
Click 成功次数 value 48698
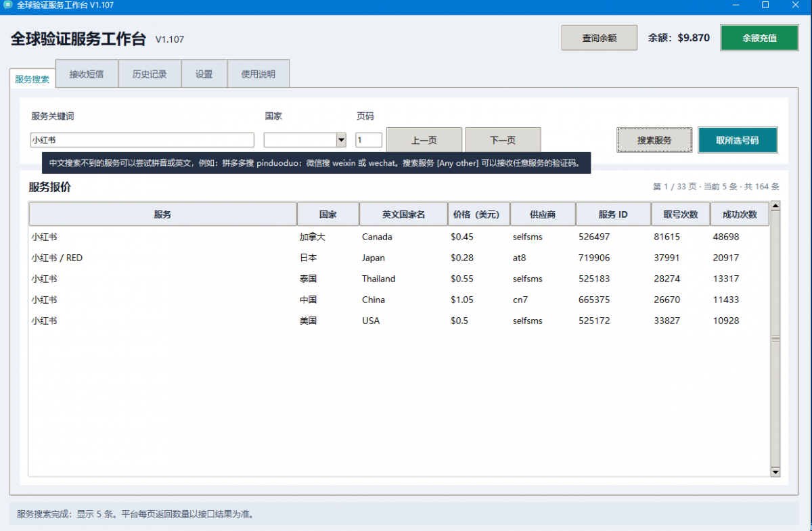(x=726, y=237)
